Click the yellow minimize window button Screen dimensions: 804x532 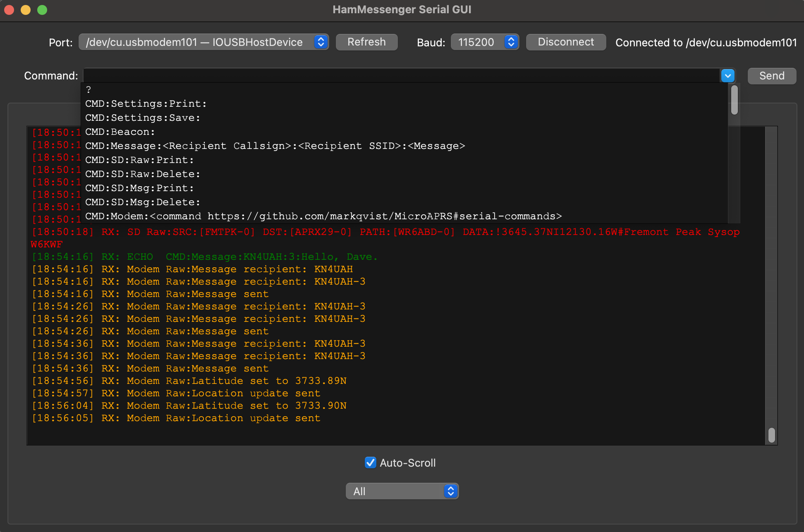26,10
